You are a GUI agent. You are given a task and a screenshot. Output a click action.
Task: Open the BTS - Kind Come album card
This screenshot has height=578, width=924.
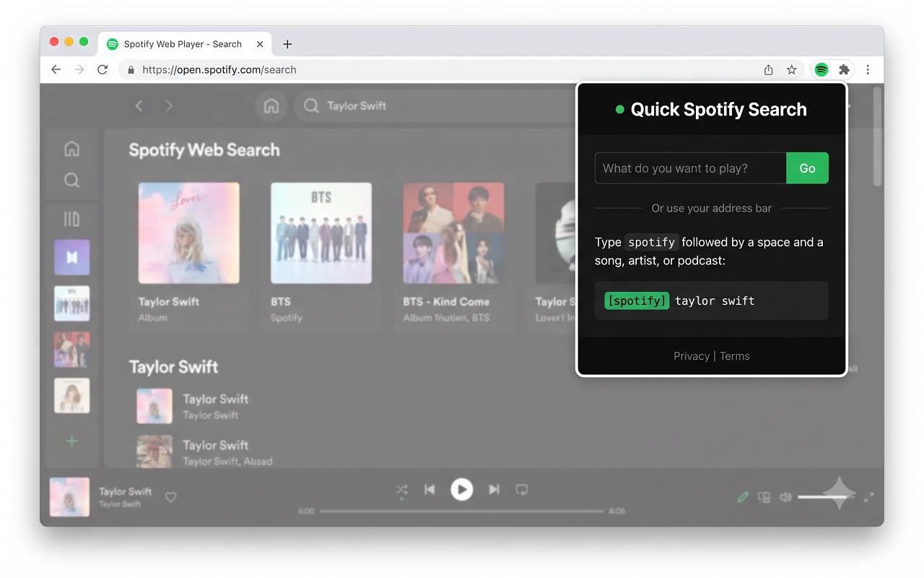pos(453,252)
